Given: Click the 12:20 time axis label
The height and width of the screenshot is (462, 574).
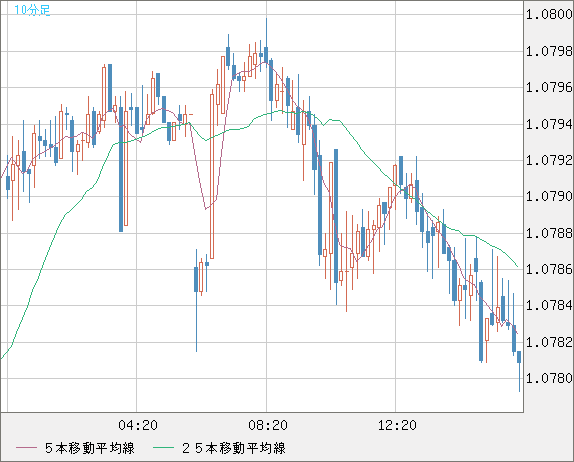Looking at the screenshot, I should [397, 425].
